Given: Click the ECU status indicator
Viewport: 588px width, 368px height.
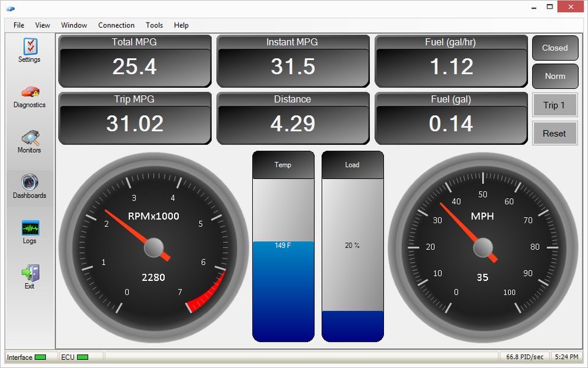Looking at the screenshot, I should (77, 357).
